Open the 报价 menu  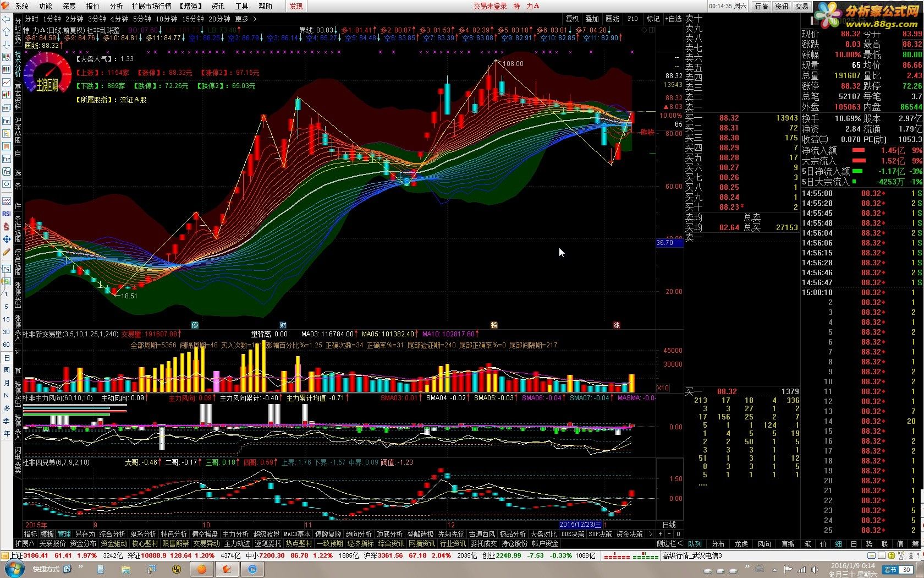pos(93,6)
